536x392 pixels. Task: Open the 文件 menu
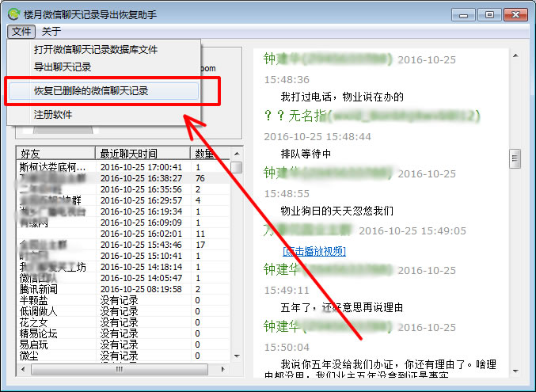pos(21,32)
